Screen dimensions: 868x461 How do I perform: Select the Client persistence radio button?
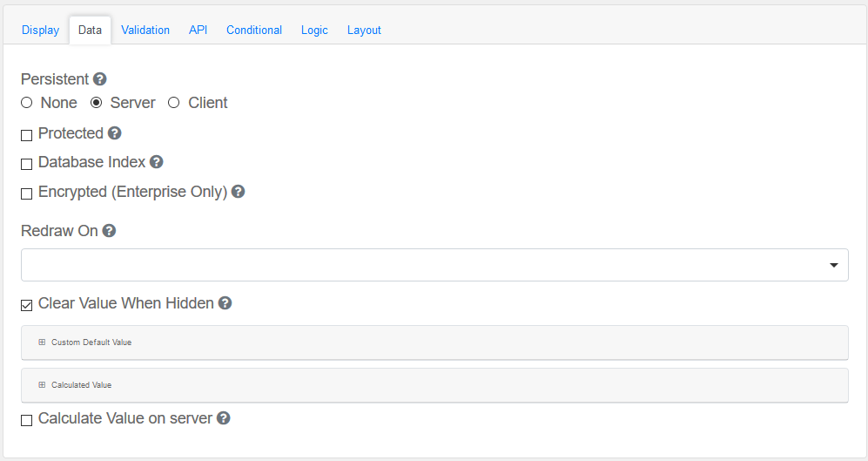point(174,103)
